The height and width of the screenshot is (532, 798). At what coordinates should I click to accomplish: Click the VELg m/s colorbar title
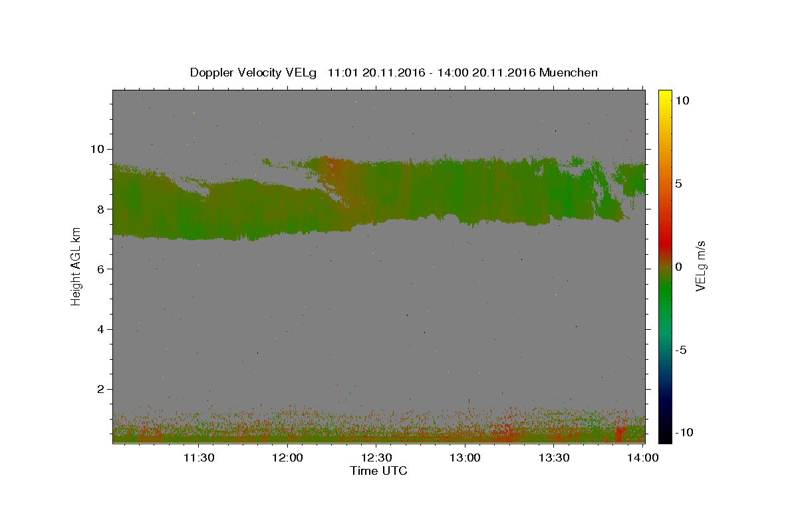tap(700, 267)
